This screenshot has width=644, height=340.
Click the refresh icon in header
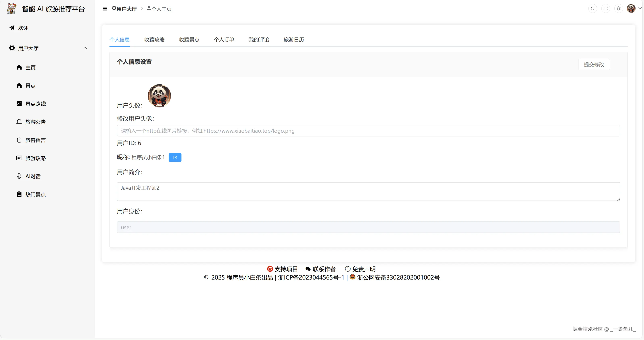click(x=593, y=8)
